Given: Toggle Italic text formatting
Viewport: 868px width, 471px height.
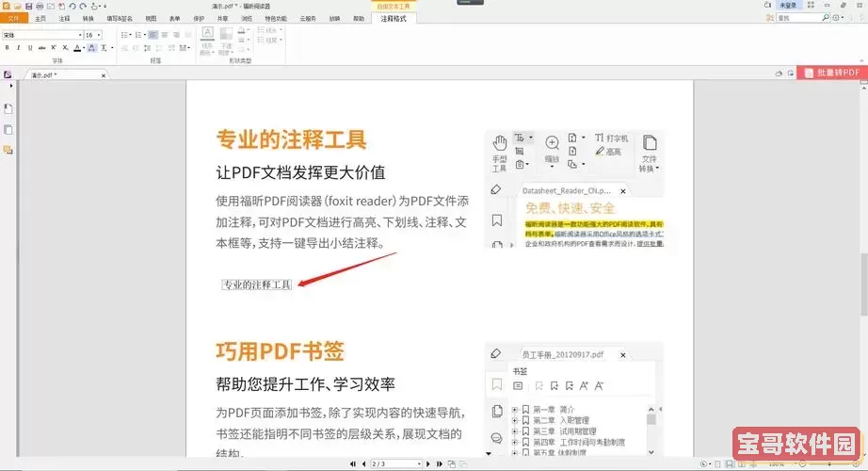Looking at the screenshot, I should (18, 48).
